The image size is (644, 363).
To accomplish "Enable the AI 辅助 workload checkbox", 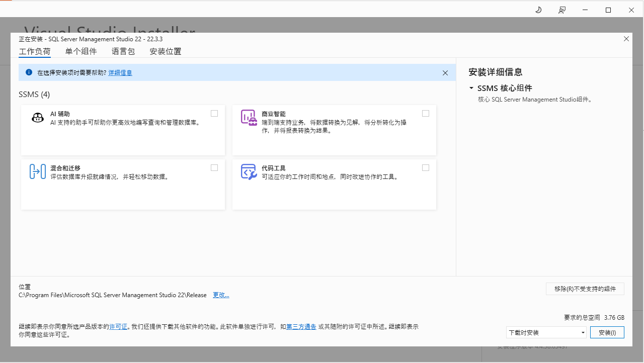I will pos(214,114).
